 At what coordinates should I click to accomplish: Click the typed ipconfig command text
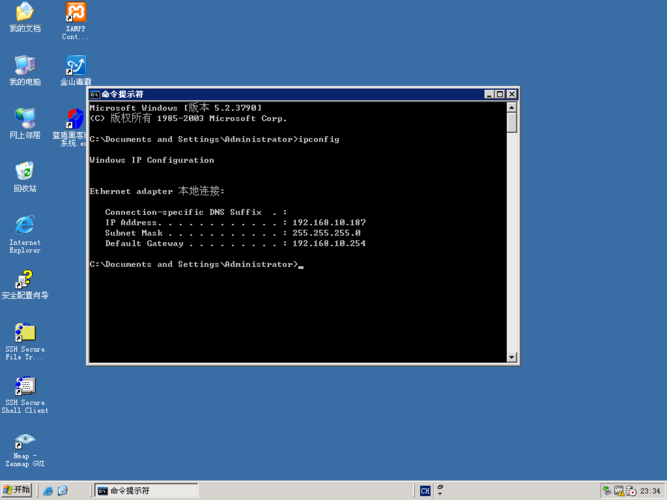(319, 140)
